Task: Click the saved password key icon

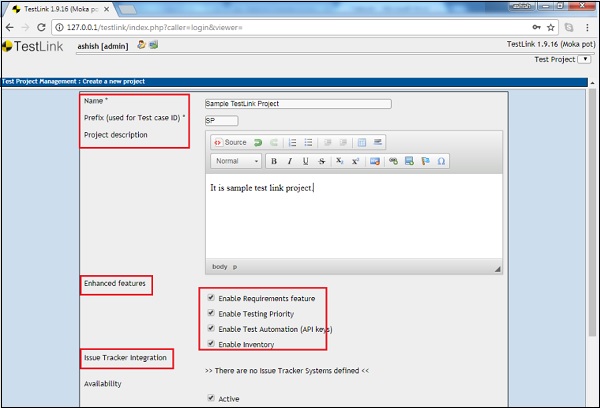Action: click(x=536, y=27)
